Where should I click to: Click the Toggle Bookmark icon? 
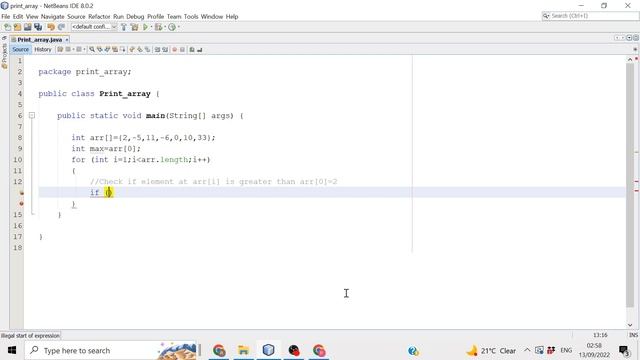coord(147,49)
